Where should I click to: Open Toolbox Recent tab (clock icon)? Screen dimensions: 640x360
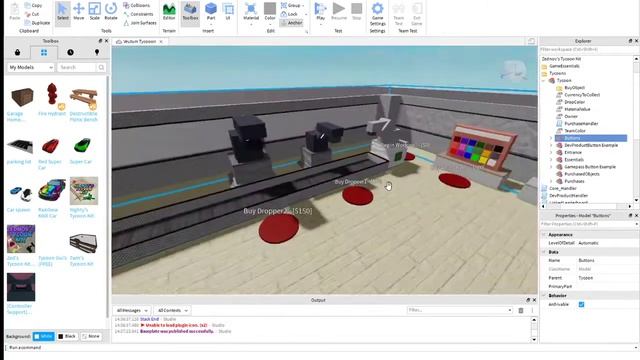pyautogui.click(x=70, y=52)
